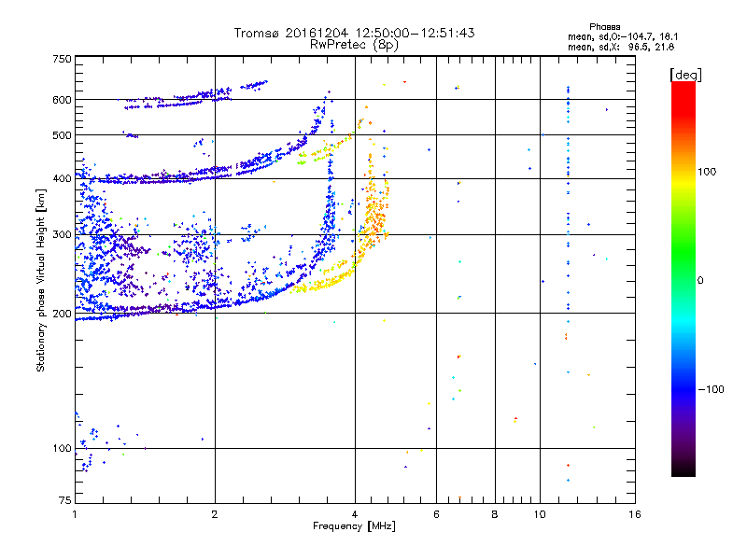Click the y-axis tick label '200'
This screenshot has width=747, height=560.
62,314
